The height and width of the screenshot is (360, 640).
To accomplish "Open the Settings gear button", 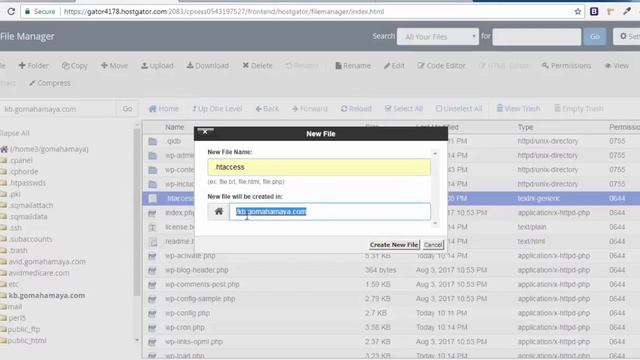I will click(x=627, y=36).
